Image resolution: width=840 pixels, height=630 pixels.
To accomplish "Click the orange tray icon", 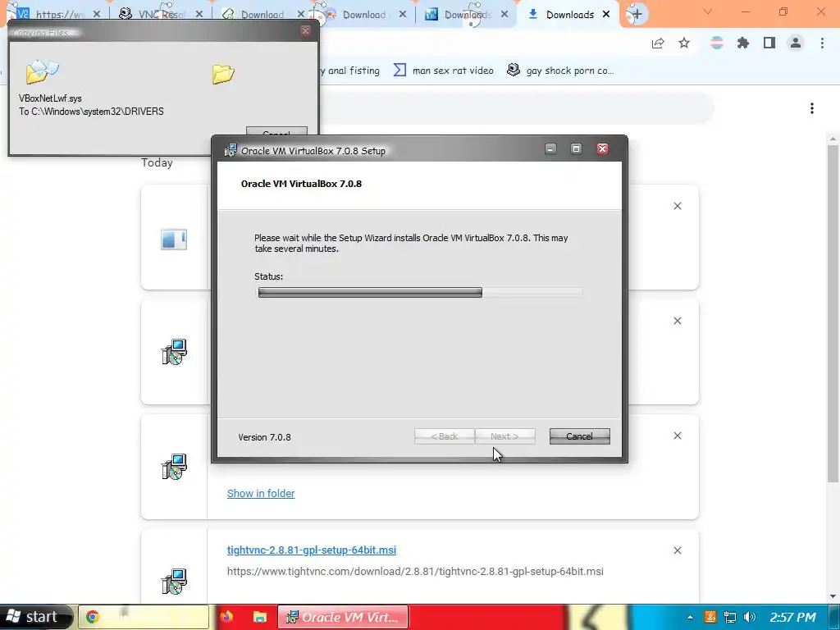I will [x=710, y=617].
